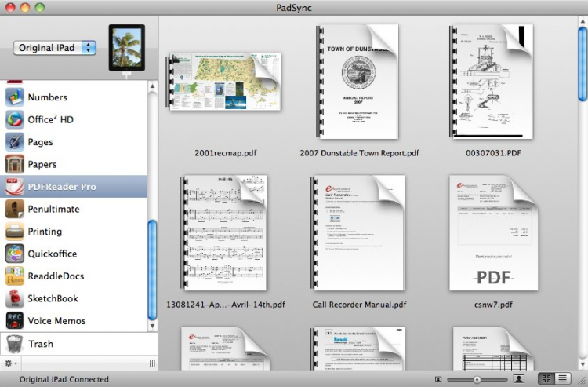
Task: Click the sidebar resize grip handle
Action: coord(152,363)
